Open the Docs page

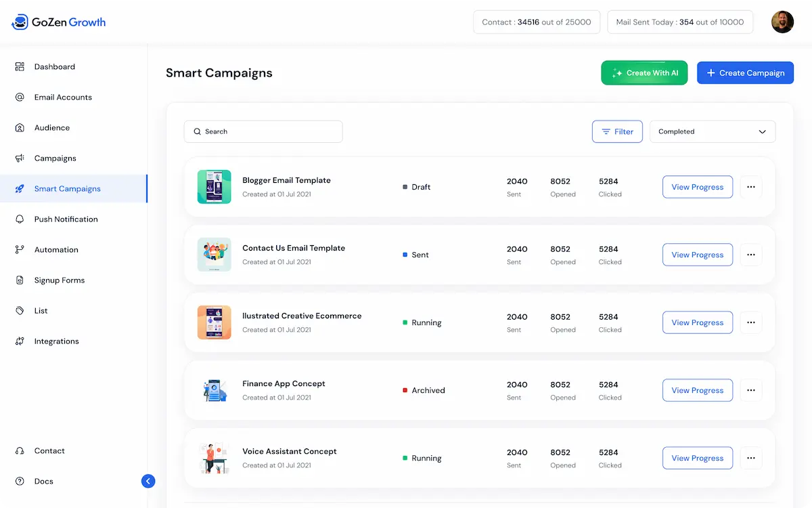point(43,481)
